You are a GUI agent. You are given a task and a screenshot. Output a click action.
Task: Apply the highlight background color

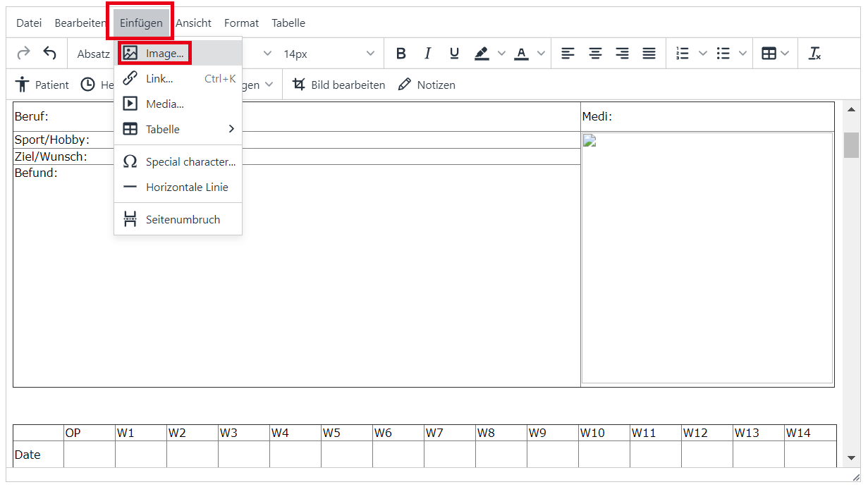[x=482, y=54]
